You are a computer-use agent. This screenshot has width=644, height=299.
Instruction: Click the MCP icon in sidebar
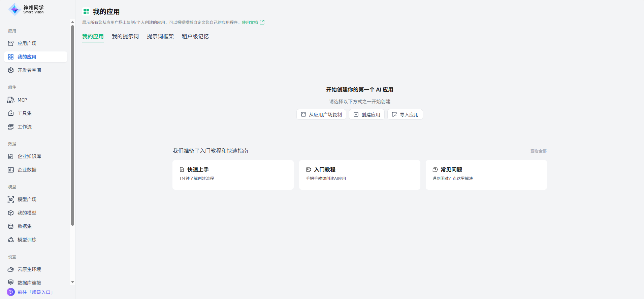click(11, 100)
